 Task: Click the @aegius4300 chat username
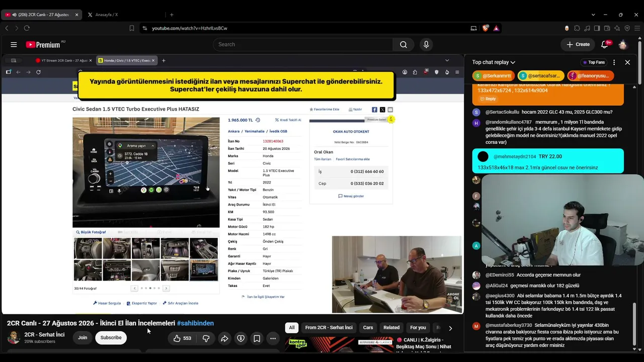[x=500, y=296]
